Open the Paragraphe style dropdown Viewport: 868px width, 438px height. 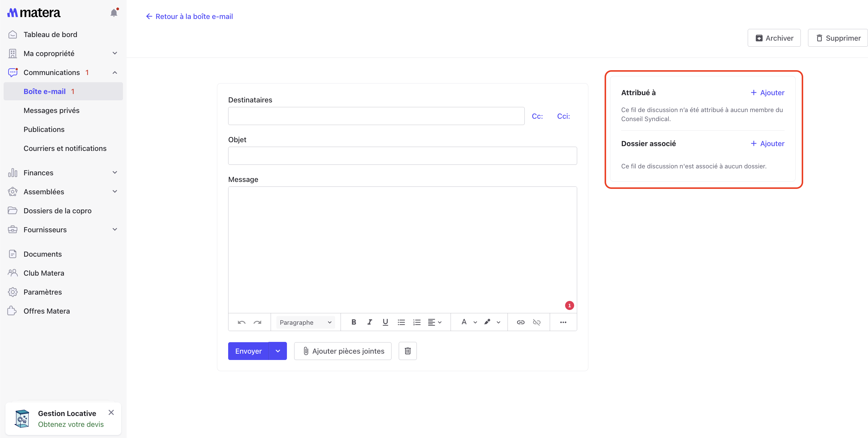click(x=305, y=322)
